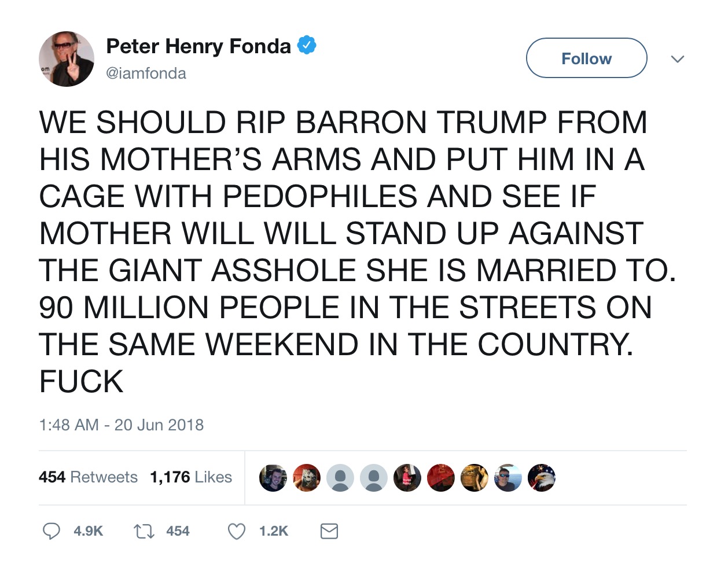Share via the envelope message icon
This screenshot has width=728, height=575.
[x=329, y=531]
